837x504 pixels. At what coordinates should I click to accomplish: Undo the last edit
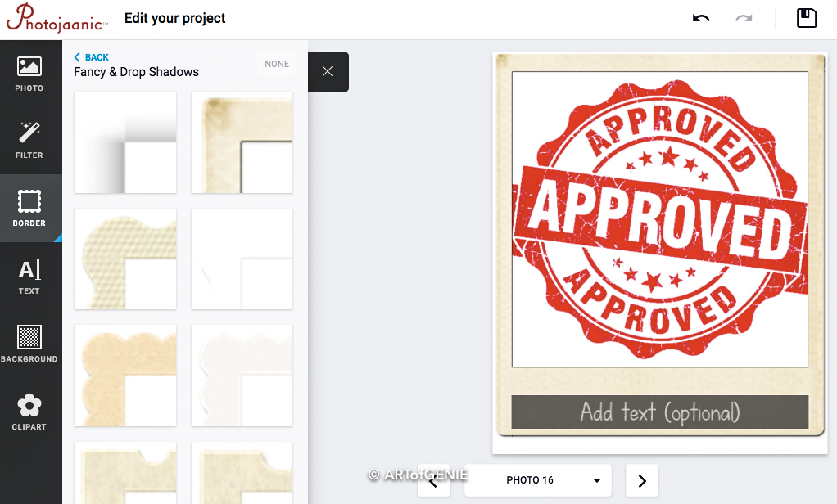click(x=701, y=18)
